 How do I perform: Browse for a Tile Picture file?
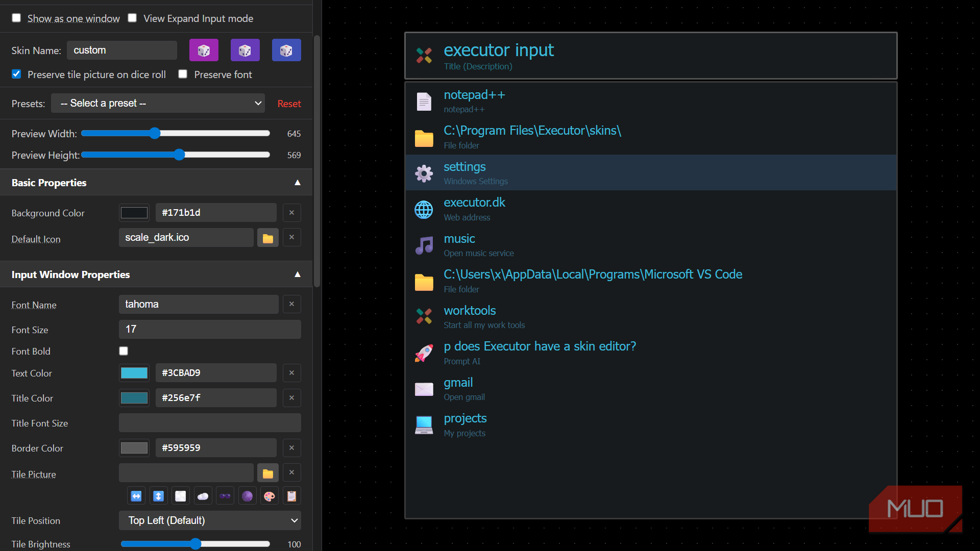(268, 473)
